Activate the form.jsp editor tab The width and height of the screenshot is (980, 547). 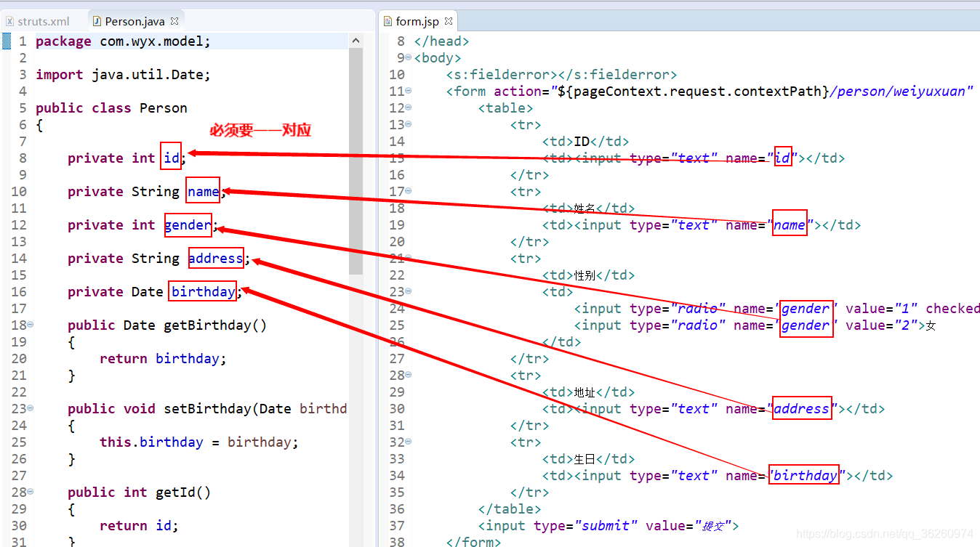417,21
